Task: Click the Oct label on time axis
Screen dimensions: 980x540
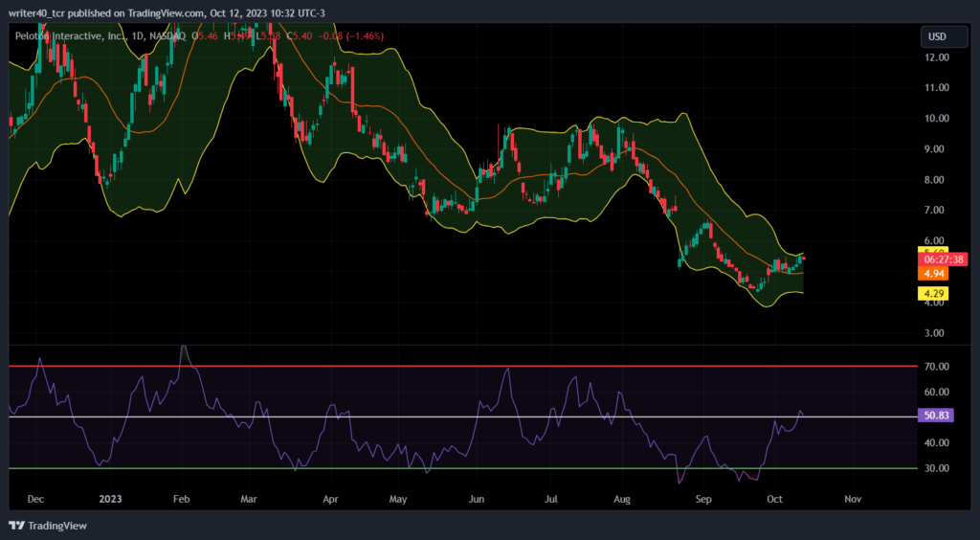Action: click(x=774, y=500)
